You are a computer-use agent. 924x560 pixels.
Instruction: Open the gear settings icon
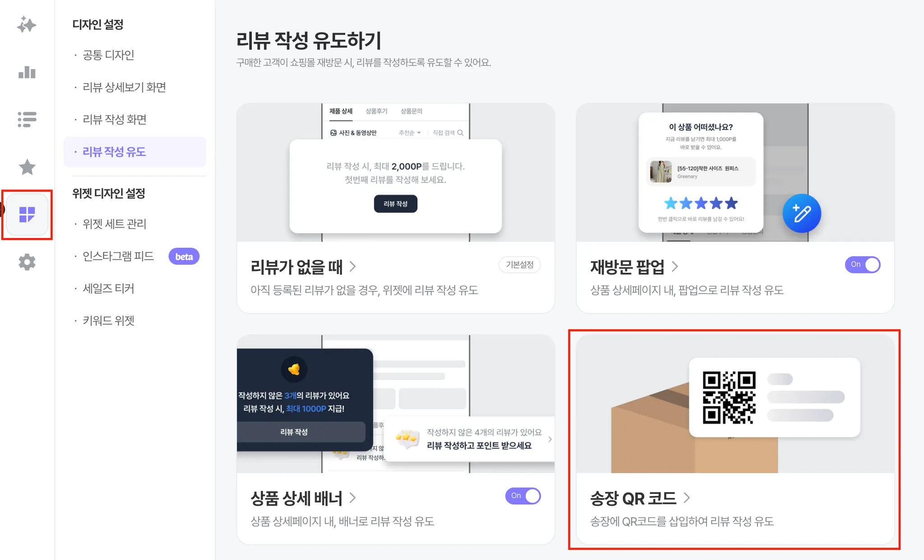(x=27, y=262)
